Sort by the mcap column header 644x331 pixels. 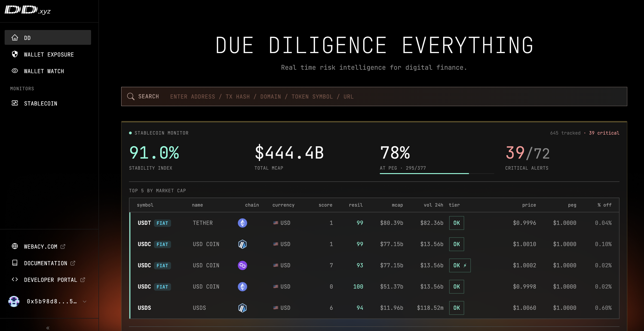pyautogui.click(x=397, y=205)
